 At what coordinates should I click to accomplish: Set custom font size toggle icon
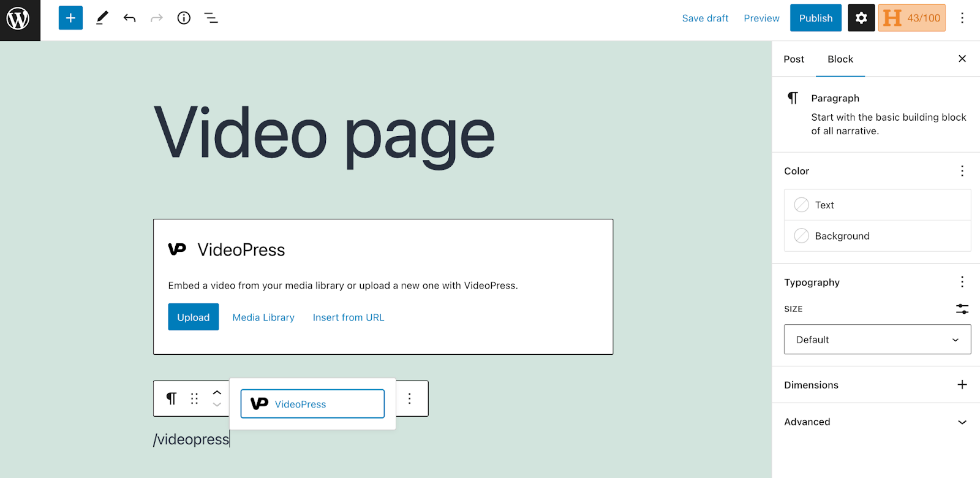pyautogui.click(x=962, y=309)
